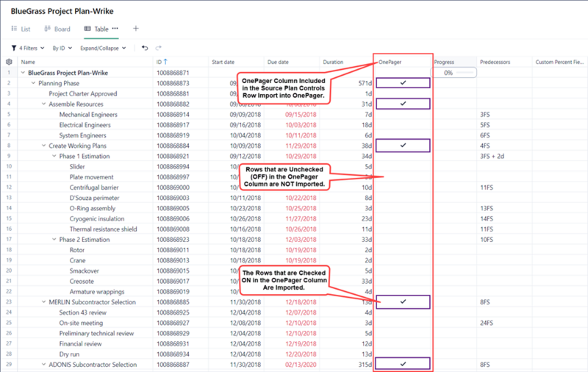The width and height of the screenshot is (588, 372).
Task: Uncheck OnePager for Planning Phase
Action: [x=403, y=83]
